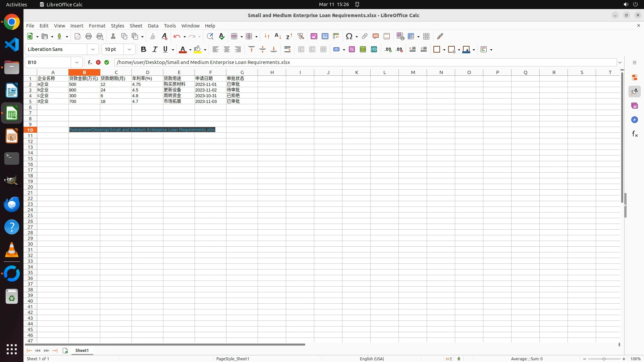Click the AutoFilter funnel icon
Image resolution: width=644 pixels, height=362 pixels.
pyautogui.click(x=301, y=36)
